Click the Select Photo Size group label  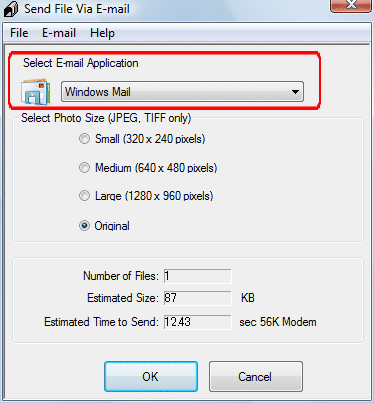tap(106, 118)
